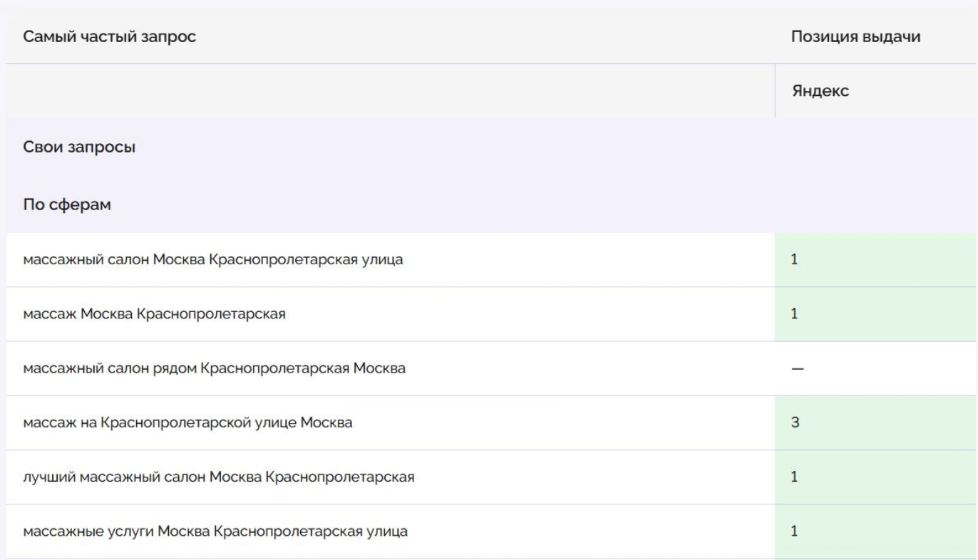Viewport: 978px width, 560px height.
Task: Open query "массаж на Краснопролетарской улице Москва"
Action: click(187, 423)
